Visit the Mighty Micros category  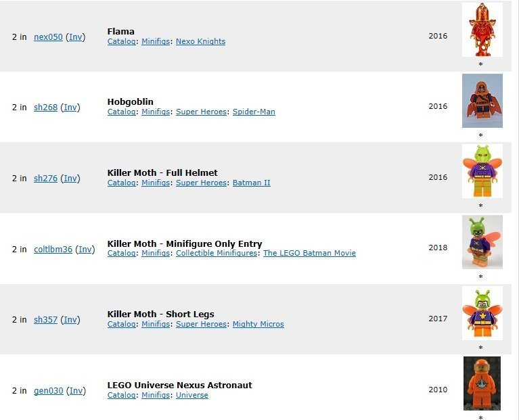[x=258, y=324]
